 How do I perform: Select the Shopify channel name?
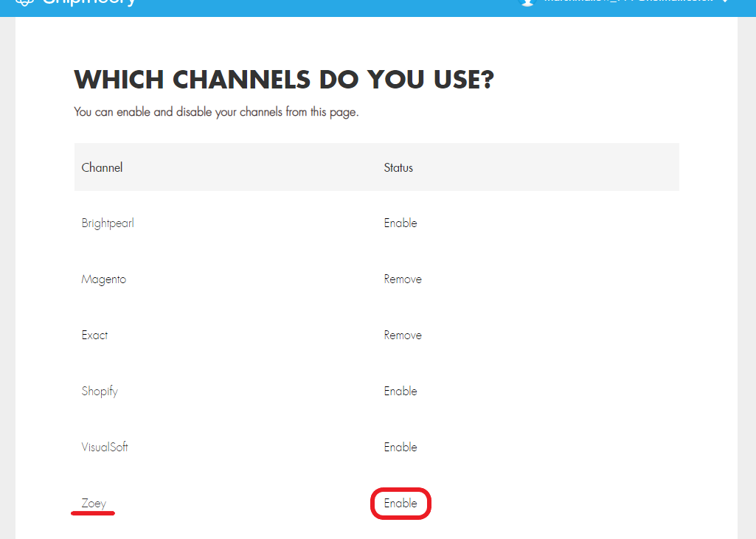pos(100,392)
